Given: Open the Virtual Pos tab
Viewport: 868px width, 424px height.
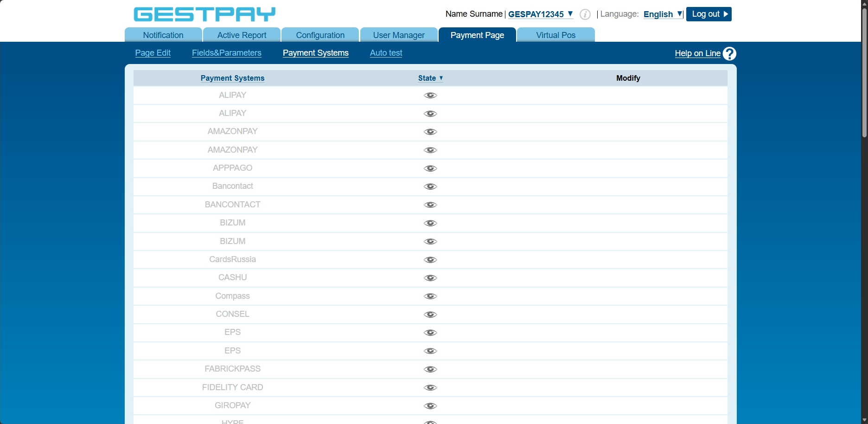Looking at the screenshot, I should point(555,35).
